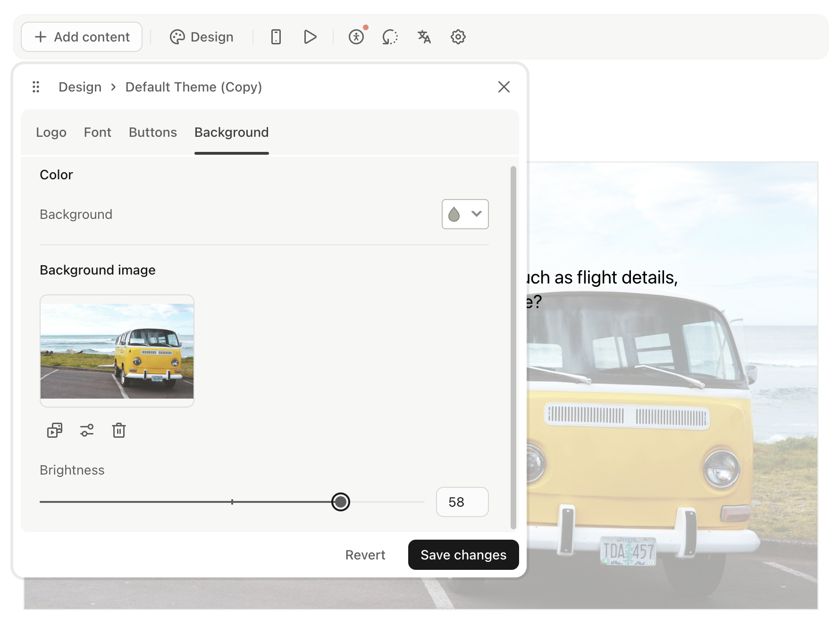Grab the panel drag handle dots
The height and width of the screenshot is (634, 840).
[x=36, y=87]
